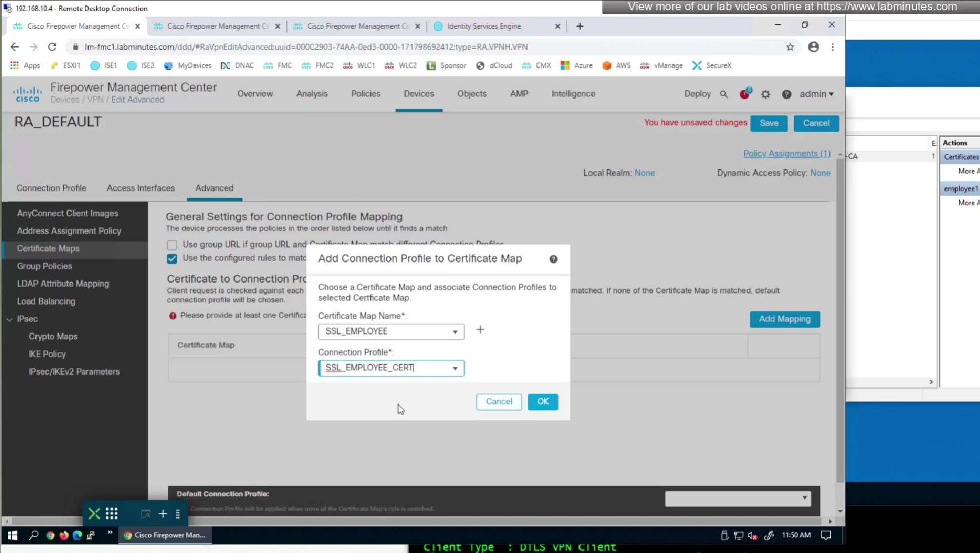Open the Connection Profile dropdown arrow

click(x=455, y=368)
